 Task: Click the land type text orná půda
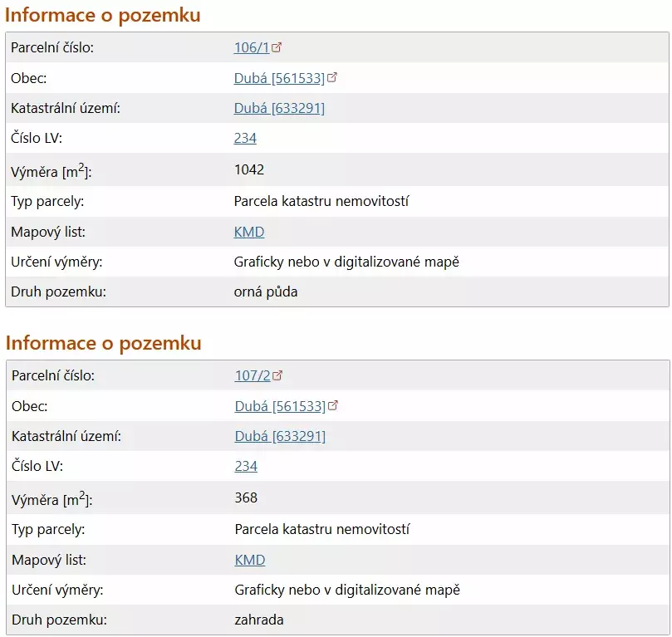tap(266, 292)
